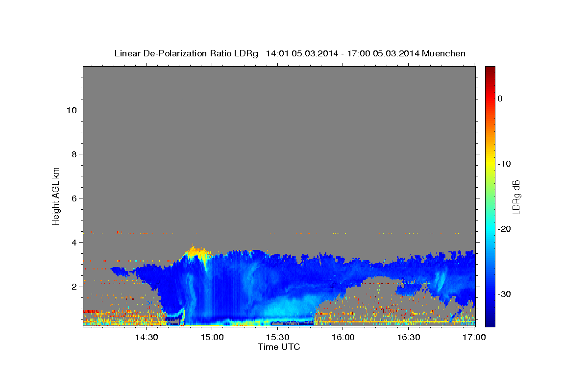Click the 17:00 time tick label
The image size is (588, 392).
click(474, 337)
